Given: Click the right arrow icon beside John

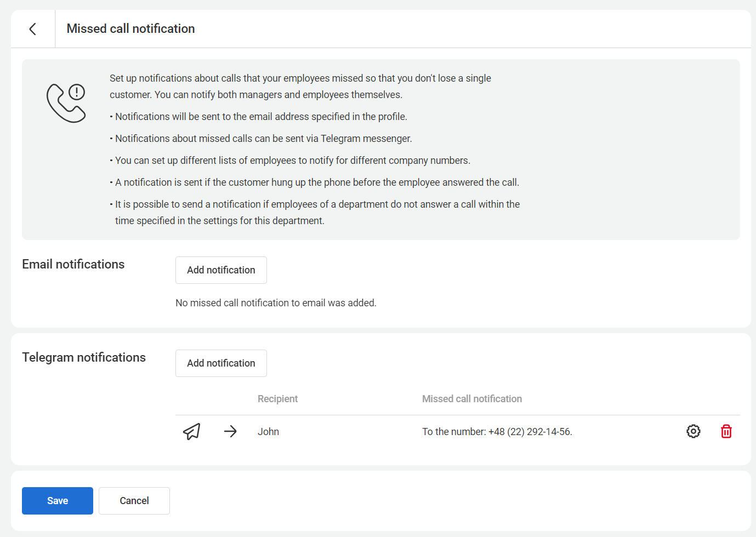Looking at the screenshot, I should tap(230, 432).
